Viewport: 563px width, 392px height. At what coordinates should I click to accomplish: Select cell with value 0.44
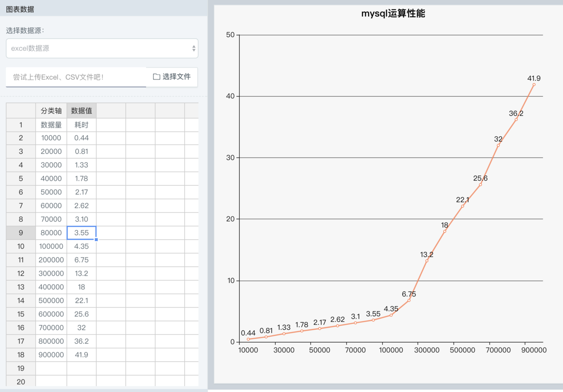point(81,138)
